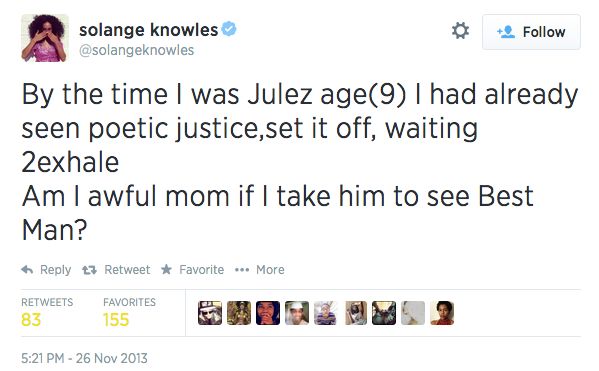The height and width of the screenshot is (371, 599).
Task: View the 155 favorites count
Action: [116, 319]
